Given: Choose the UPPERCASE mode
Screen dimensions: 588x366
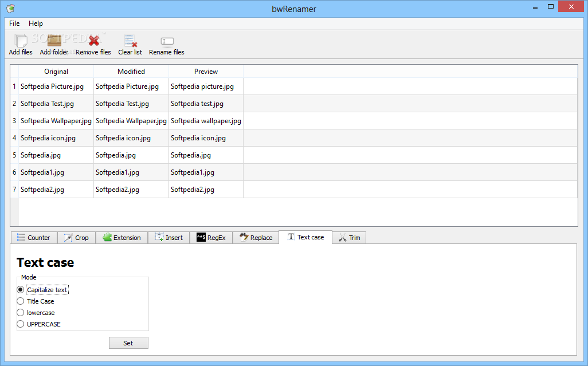Looking at the screenshot, I should [x=38, y=324].
